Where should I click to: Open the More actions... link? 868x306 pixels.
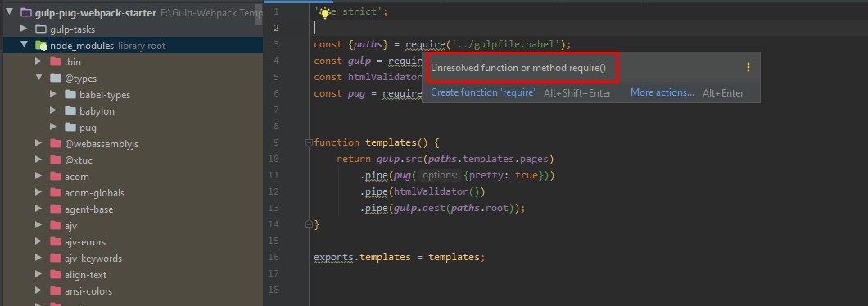[662, 93]
